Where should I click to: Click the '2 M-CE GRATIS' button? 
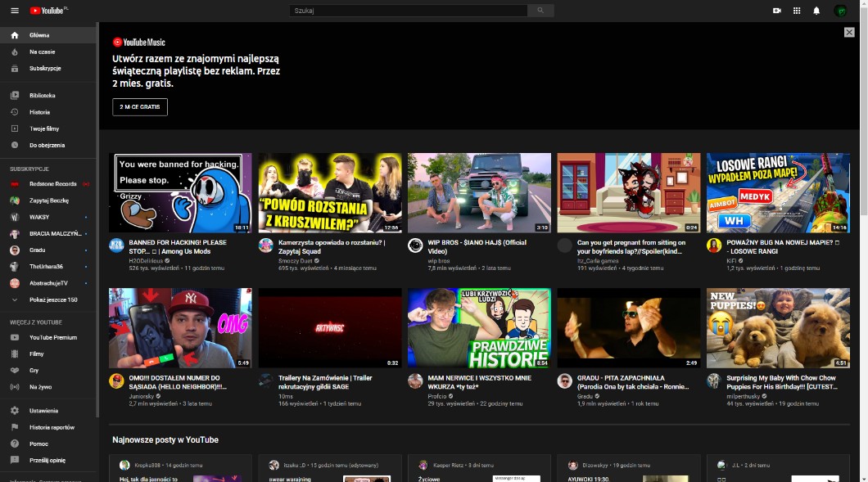(140, 107)
